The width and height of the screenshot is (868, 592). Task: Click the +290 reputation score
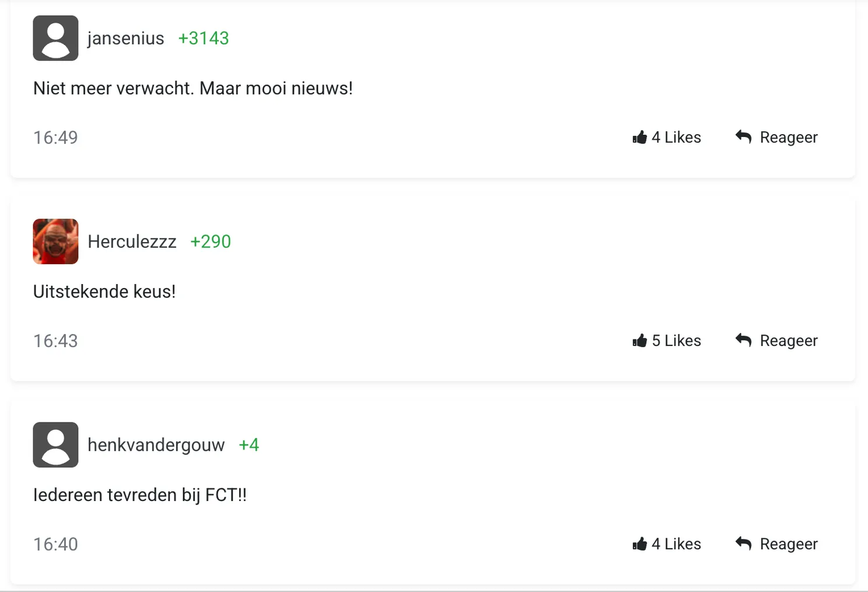[211, 241]
